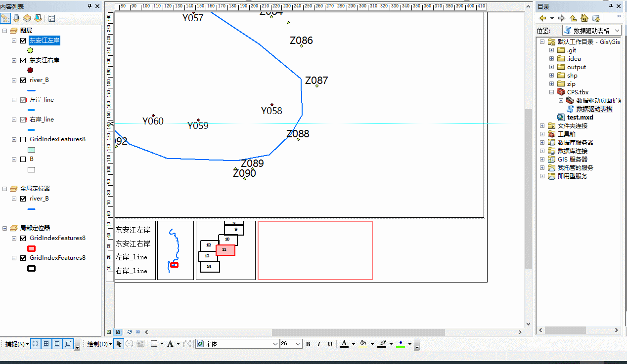Open 捕捉(S) snapping menu
627x364 pixels.
[17, 344]
